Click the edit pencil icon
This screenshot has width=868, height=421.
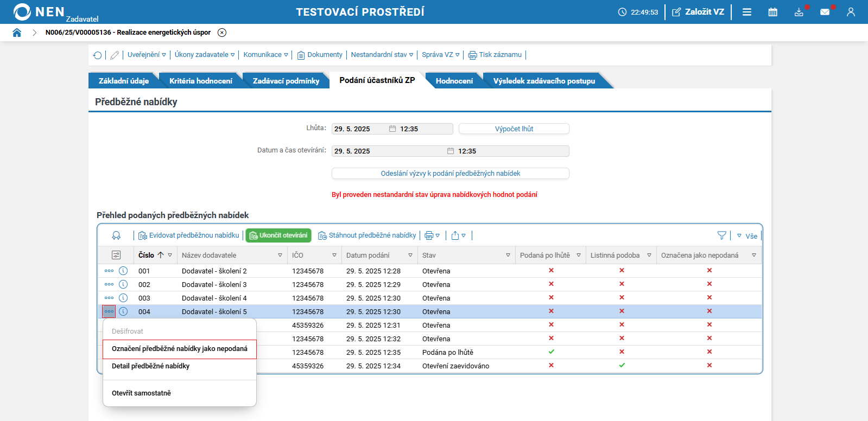(x=115, y=55)
